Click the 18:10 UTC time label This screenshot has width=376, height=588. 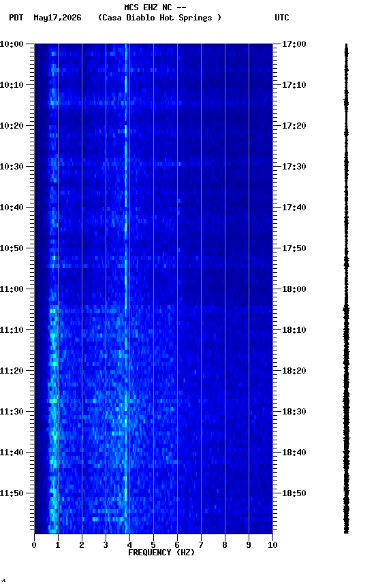click(x=294, y=330)
